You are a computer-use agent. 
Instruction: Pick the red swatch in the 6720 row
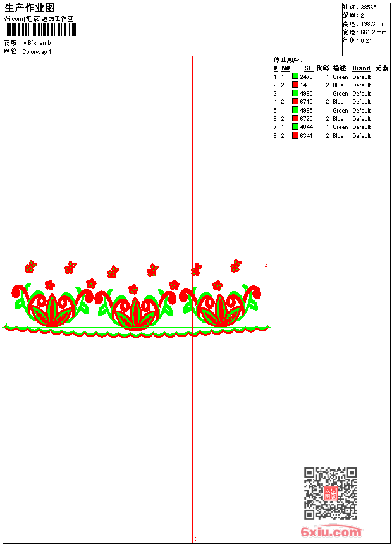point(295,118)
